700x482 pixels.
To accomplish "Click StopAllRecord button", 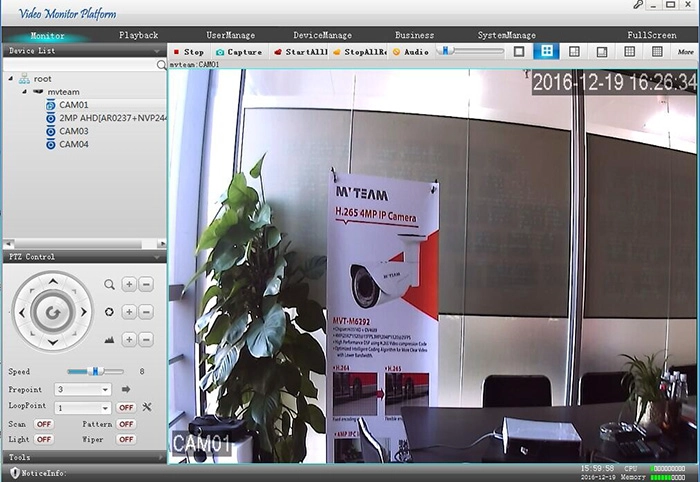I will (x=359, y=52).
